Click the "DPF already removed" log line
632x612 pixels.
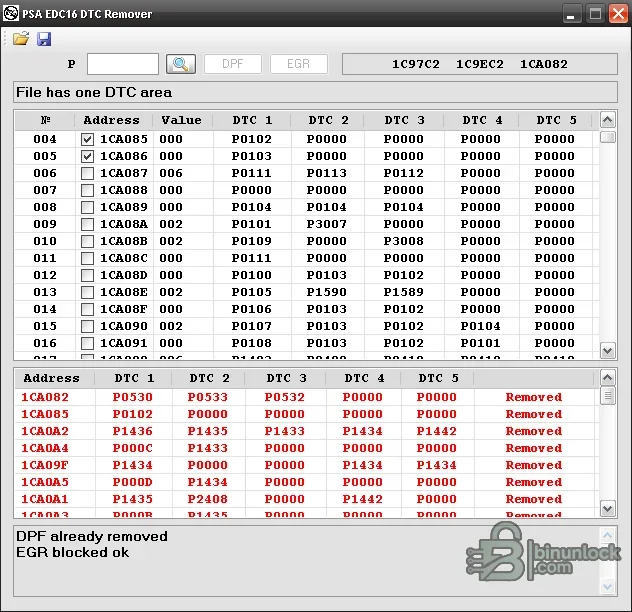91,537
